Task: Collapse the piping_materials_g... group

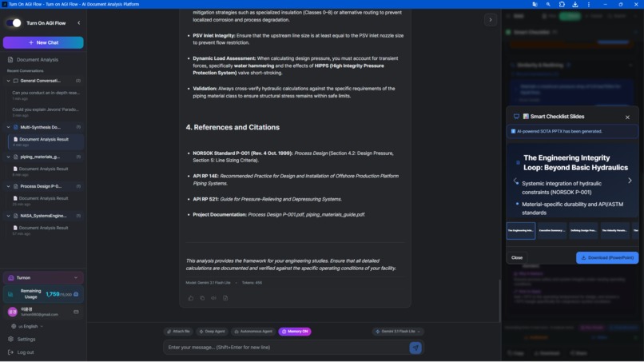Action: (x=8, y=157)
